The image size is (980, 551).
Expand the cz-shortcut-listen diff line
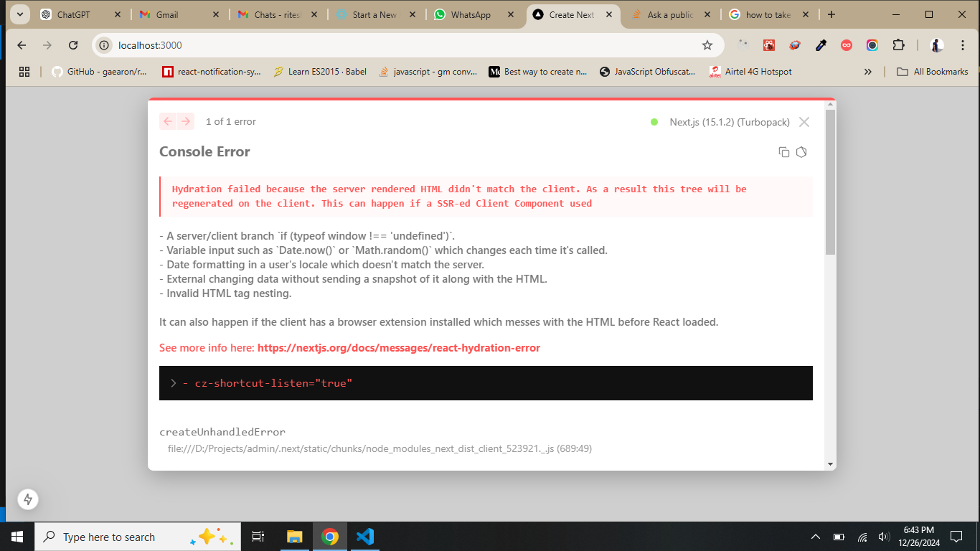pos(174,383)
